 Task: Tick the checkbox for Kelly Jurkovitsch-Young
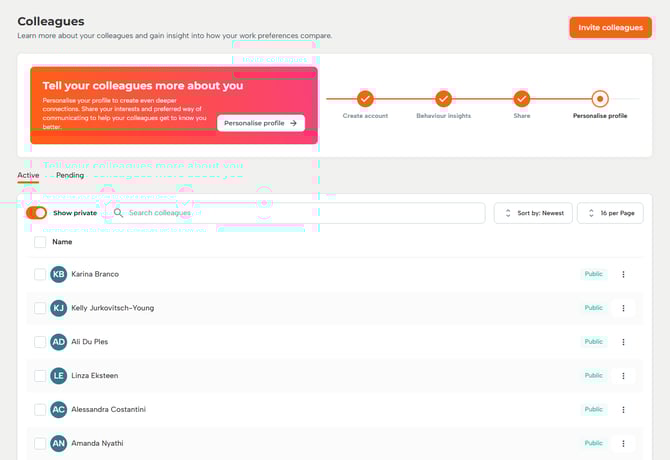click(x=40, y=308)
